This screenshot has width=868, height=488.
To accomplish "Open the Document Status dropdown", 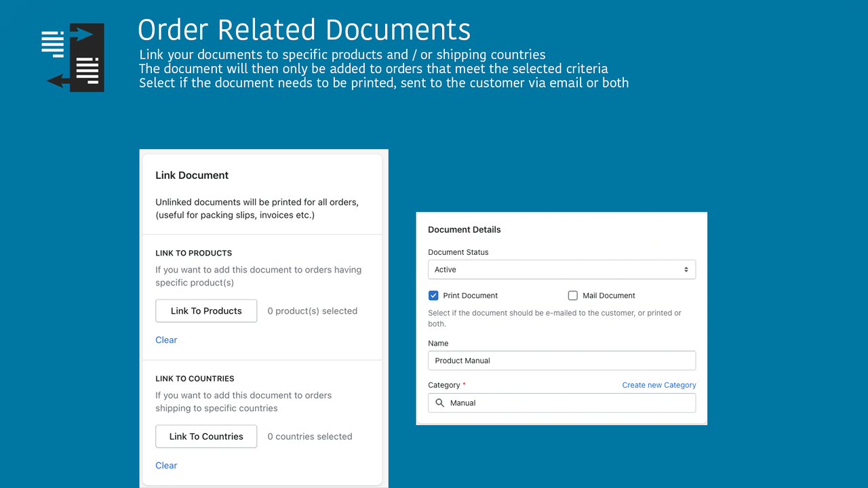I will [x=561, y=270].
